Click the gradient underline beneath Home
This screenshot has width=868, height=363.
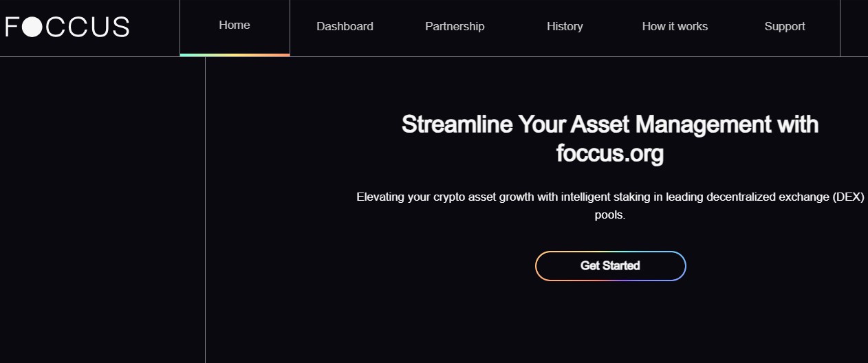pos(235,54)
